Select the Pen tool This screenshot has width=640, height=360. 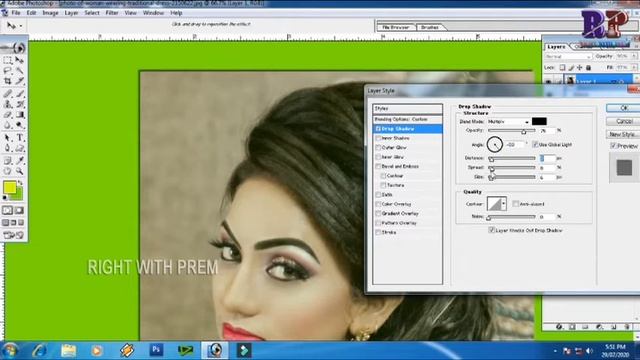click(x=7, y=148)
